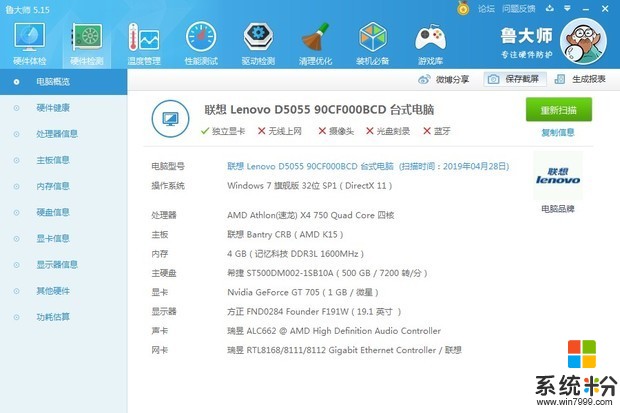The height and width of the screenshot is (413, 620).
Task: Click the 鲁大师 mascot avatar
Action: pyautogui.click(x=583, y=42)
